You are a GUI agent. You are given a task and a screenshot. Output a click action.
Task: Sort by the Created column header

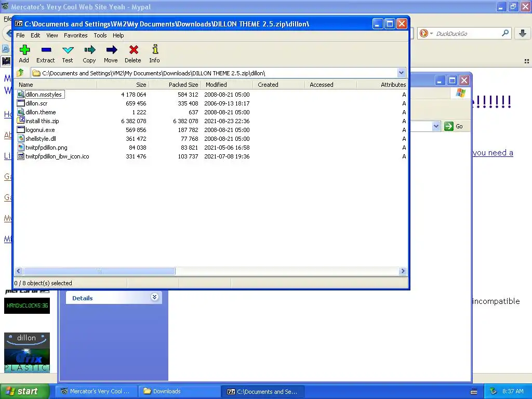[x=279, y=85]
